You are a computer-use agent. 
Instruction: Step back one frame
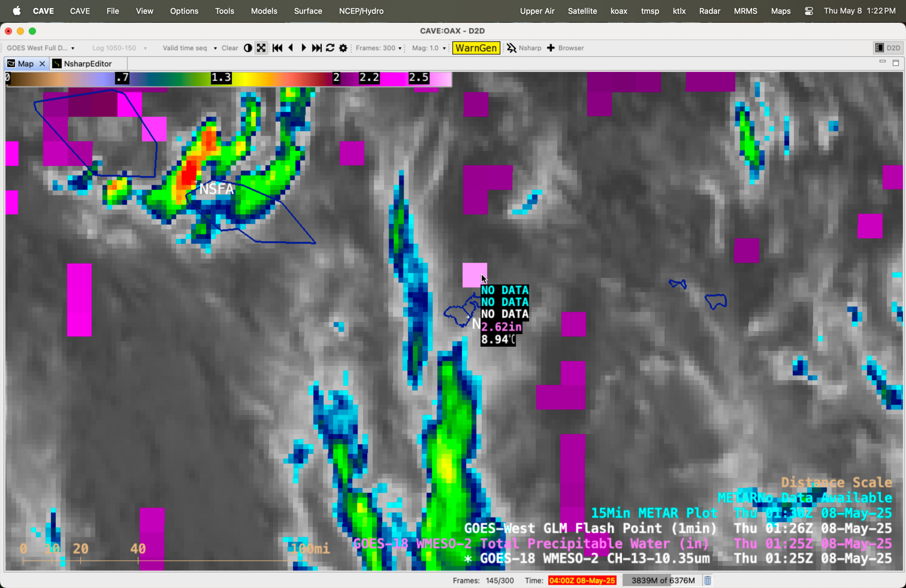coord(291,48)
